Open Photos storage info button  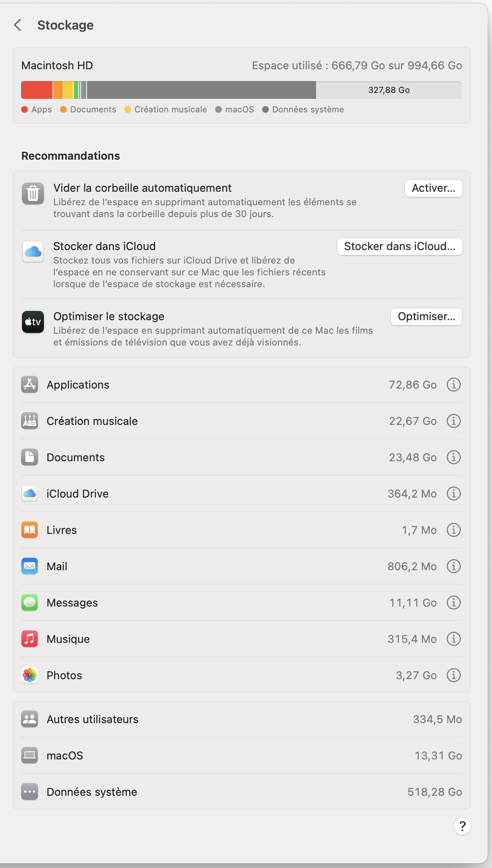(454, 675)
